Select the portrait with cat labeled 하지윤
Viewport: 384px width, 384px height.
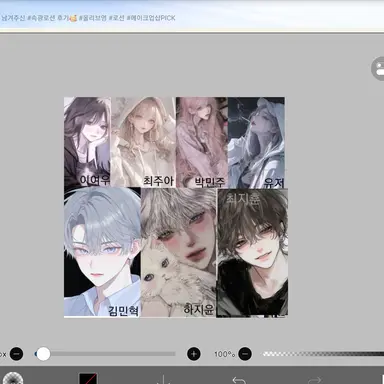[x=179, y=253]
